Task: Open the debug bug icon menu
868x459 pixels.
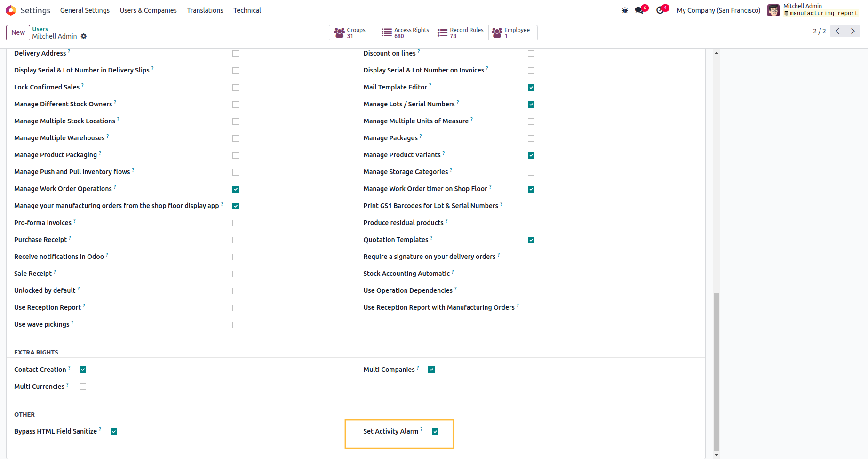Action: [625, 10]
